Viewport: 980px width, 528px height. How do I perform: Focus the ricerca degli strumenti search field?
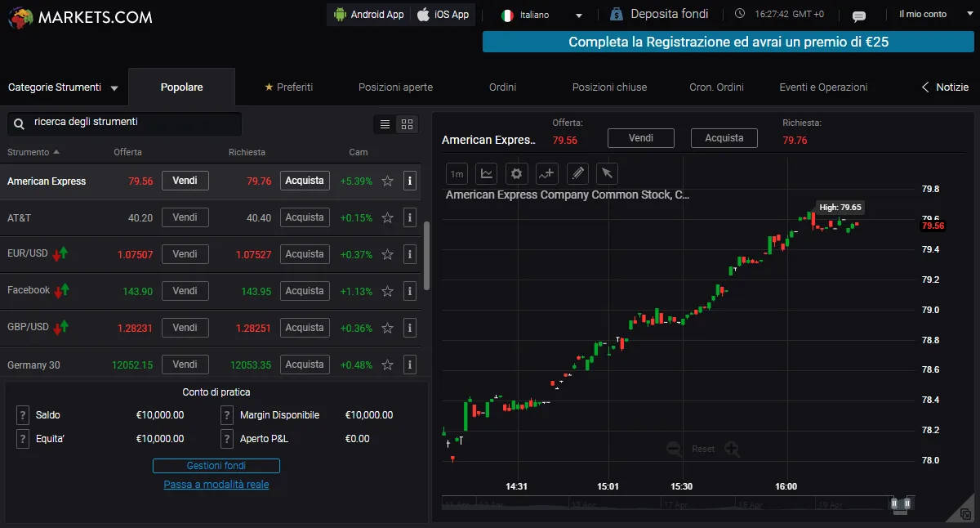124,123
